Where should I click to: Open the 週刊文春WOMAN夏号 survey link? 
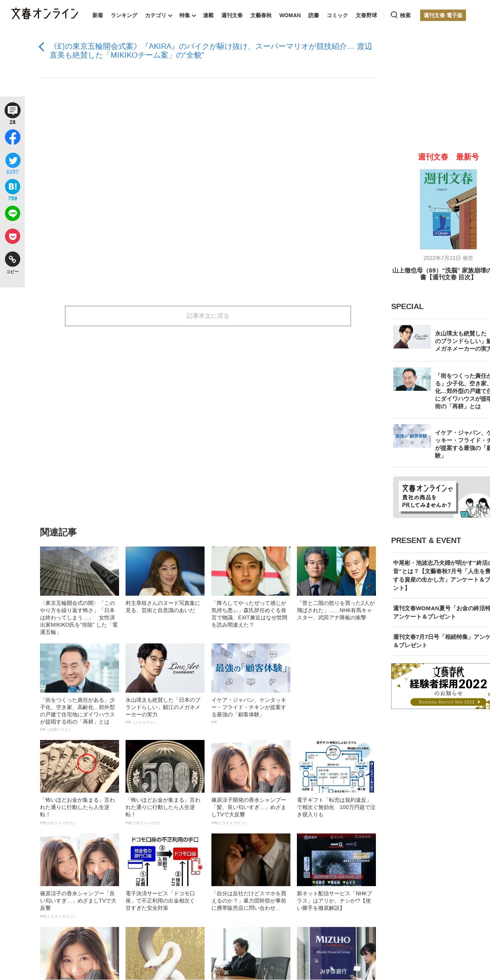click(x=442, y=612)
